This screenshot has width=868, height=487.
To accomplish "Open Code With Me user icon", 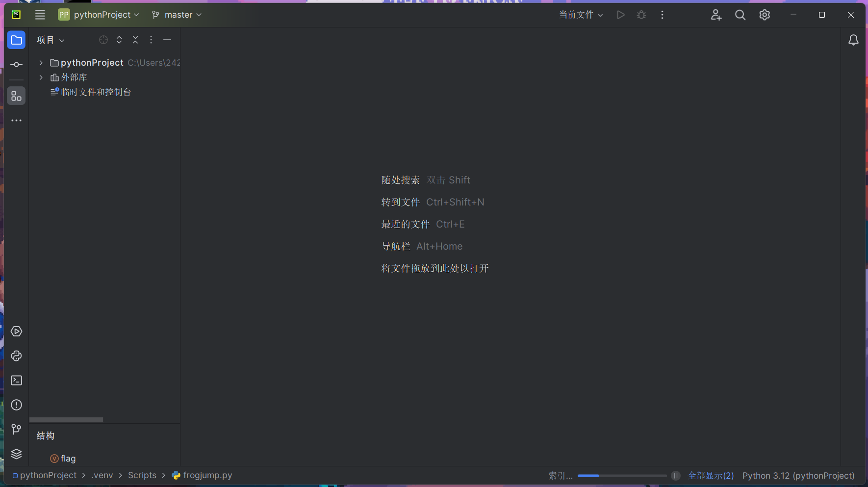I will point(716,15).
